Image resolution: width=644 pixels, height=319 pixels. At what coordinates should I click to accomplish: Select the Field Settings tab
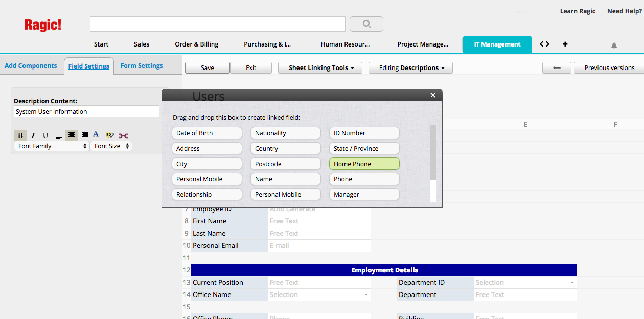[x=89, y=66]
